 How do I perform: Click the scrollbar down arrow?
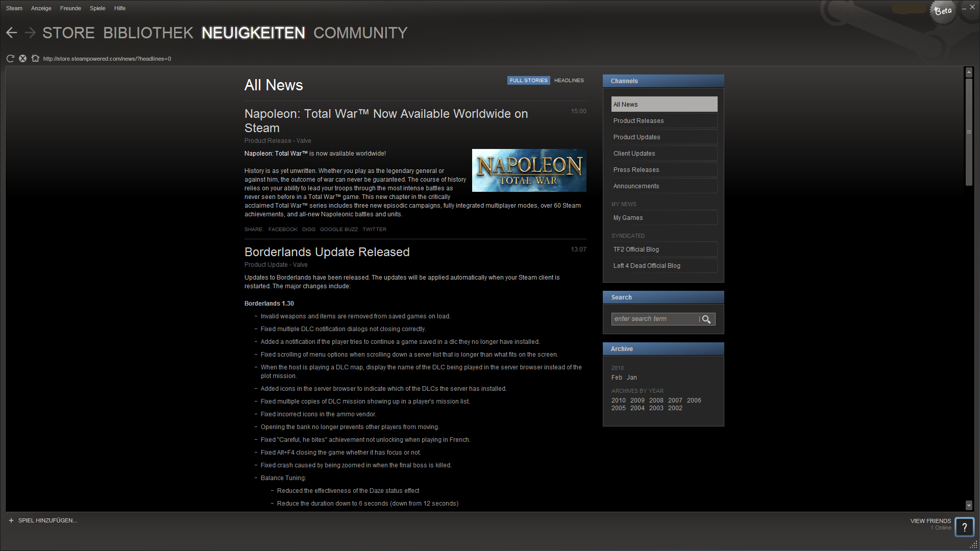[969, 506]
